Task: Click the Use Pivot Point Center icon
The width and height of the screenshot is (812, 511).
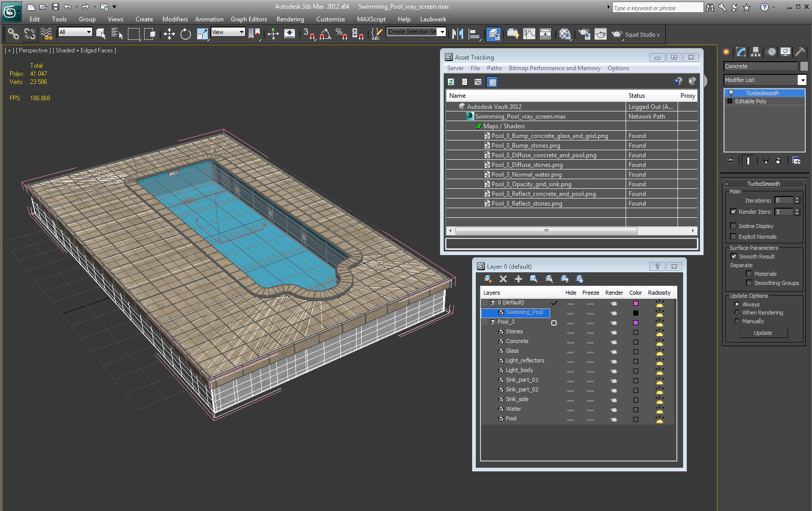Action: click(254, 34)
